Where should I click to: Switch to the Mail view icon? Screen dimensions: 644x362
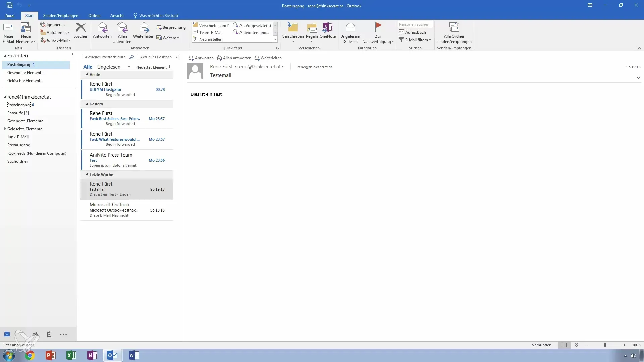(7, 334)
